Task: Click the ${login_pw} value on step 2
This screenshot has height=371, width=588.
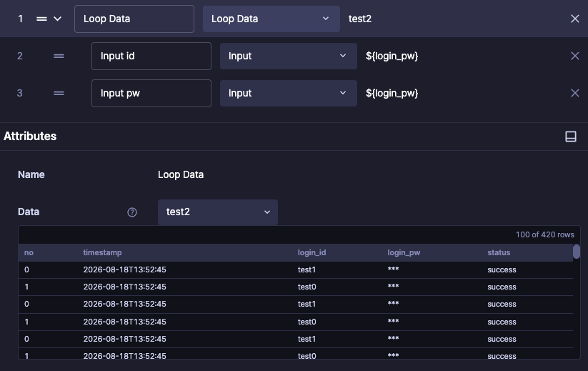Action: point(392,56)
